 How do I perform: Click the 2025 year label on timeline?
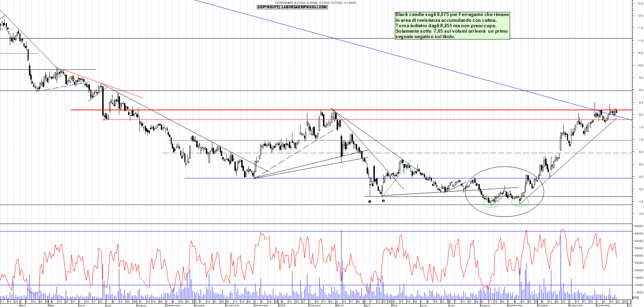tap(282, 305)
